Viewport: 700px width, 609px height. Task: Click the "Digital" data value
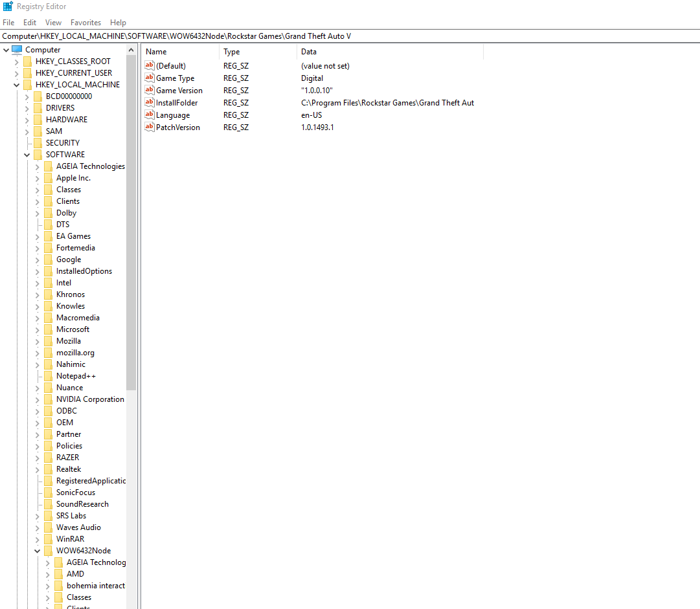click(312, 78)
